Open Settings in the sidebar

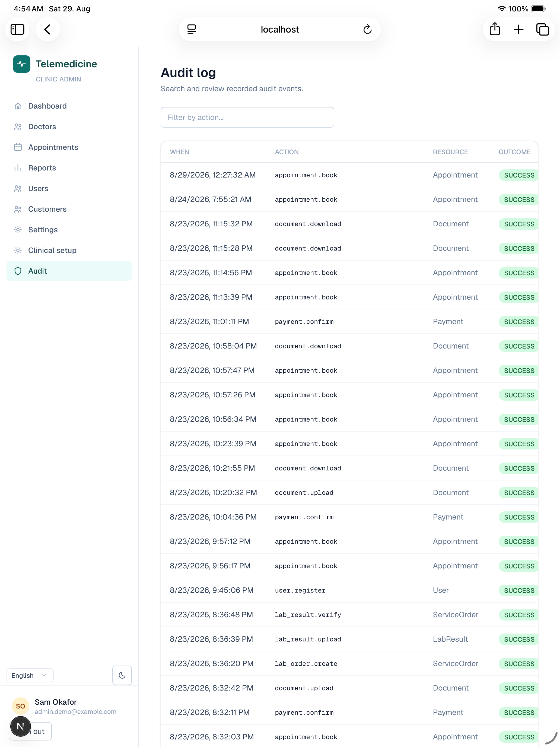click(69, 230)
